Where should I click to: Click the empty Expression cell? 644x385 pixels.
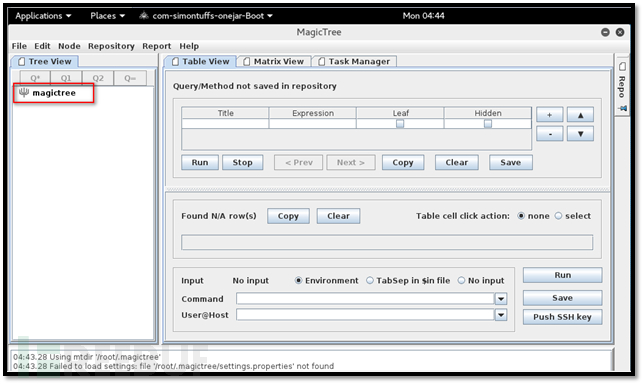click(313, 124)
